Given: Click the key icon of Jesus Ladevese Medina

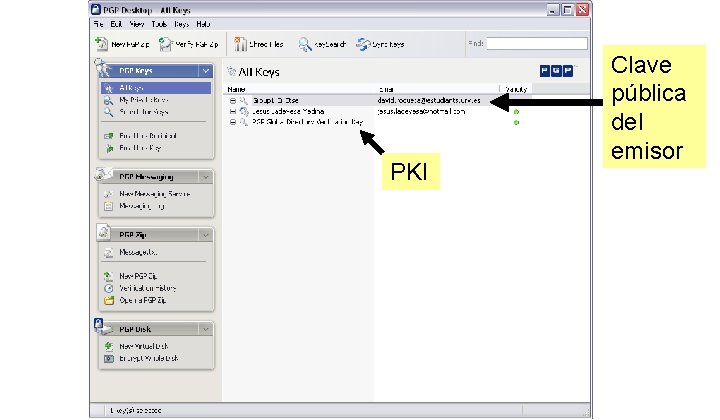Looking at the screenshot, I should coord(244,111).
